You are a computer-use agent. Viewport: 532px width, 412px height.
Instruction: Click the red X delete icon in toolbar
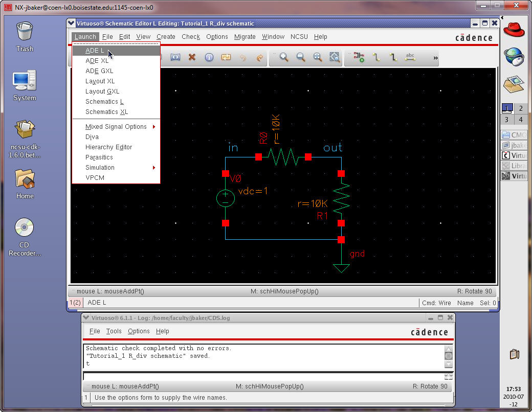click(x=192, y=58)
